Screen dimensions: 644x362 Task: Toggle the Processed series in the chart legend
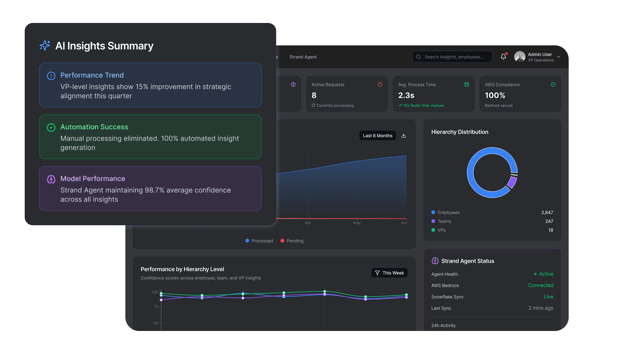259,241
